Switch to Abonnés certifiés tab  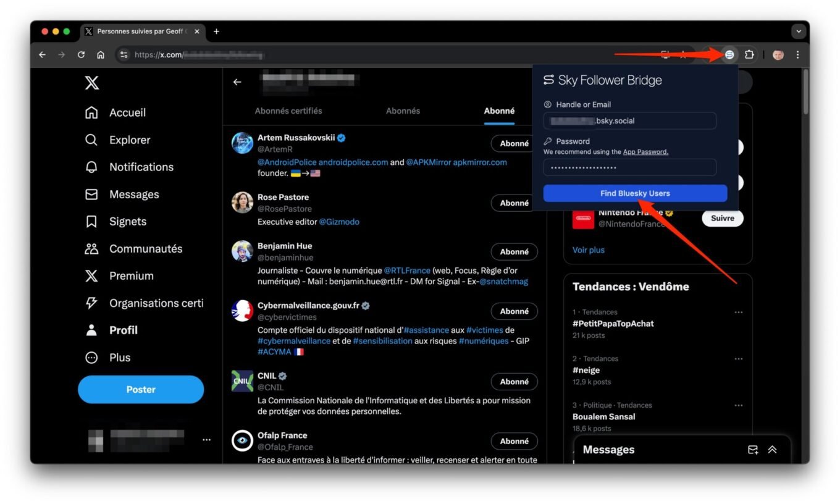click(x=288, y=111)
